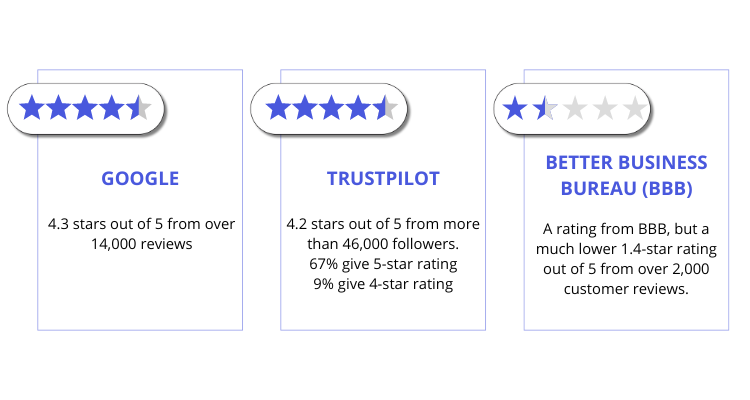Click the fourth gray BBB star
750x400 pixels.
point(605,108)
